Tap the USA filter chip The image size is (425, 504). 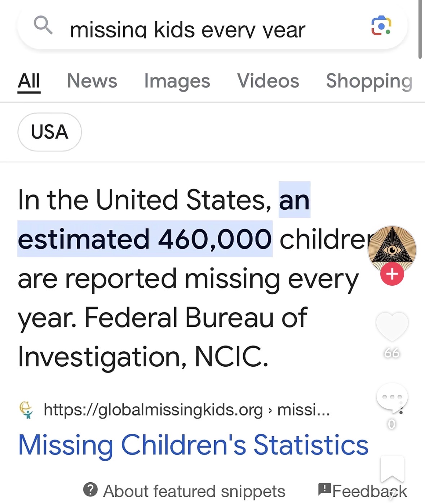(49, 132)
